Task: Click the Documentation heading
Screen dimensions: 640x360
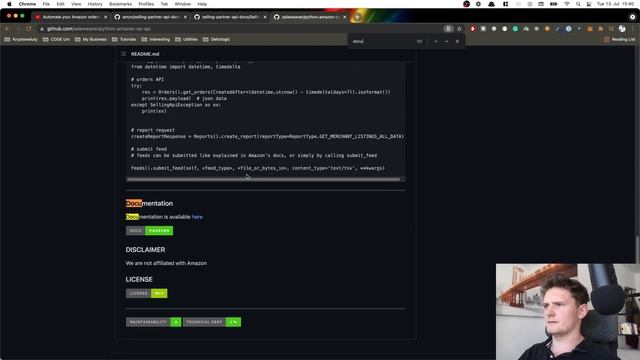Action: point(149,203)
